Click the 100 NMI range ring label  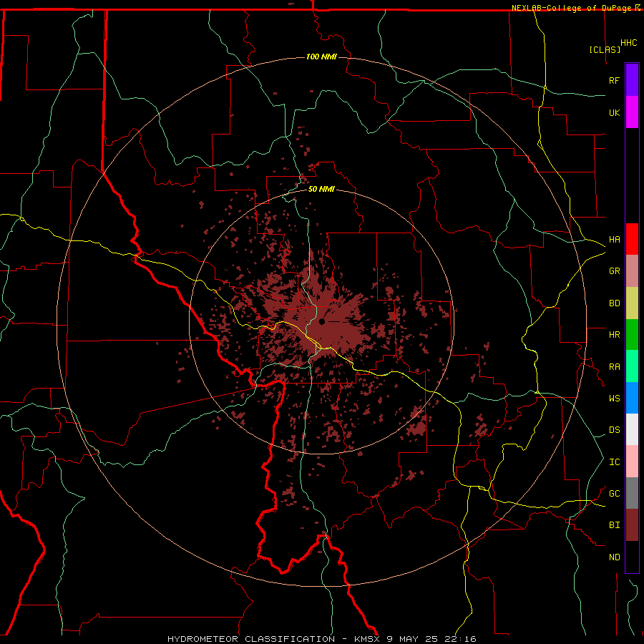click(x=321, y=57)
